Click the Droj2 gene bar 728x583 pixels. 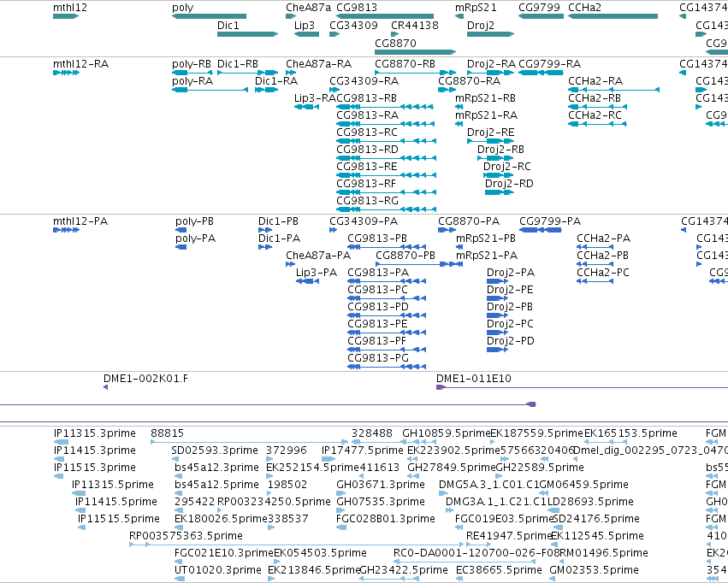click(x=491, y=34)
